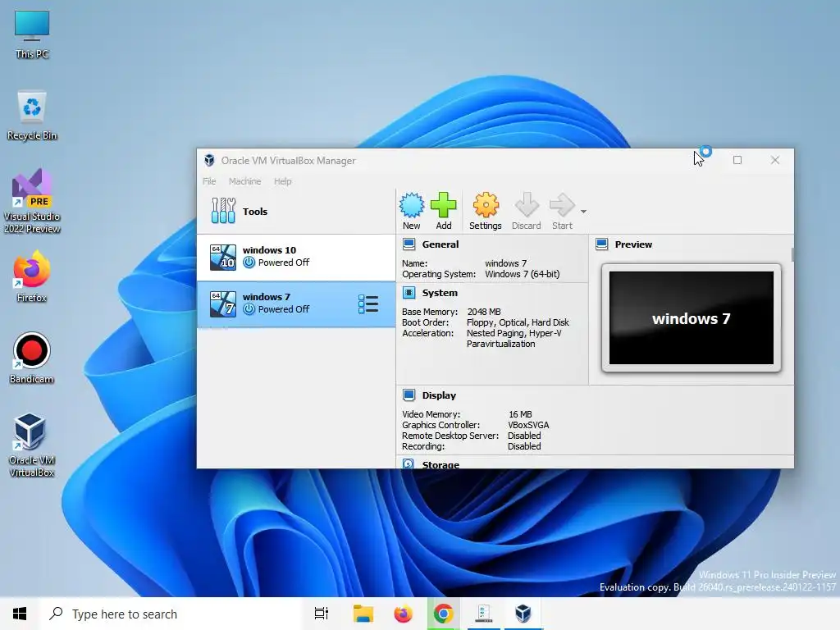Click the Windows Start button
The width and height of the screenshot is (840, 630).
(20, 614)
